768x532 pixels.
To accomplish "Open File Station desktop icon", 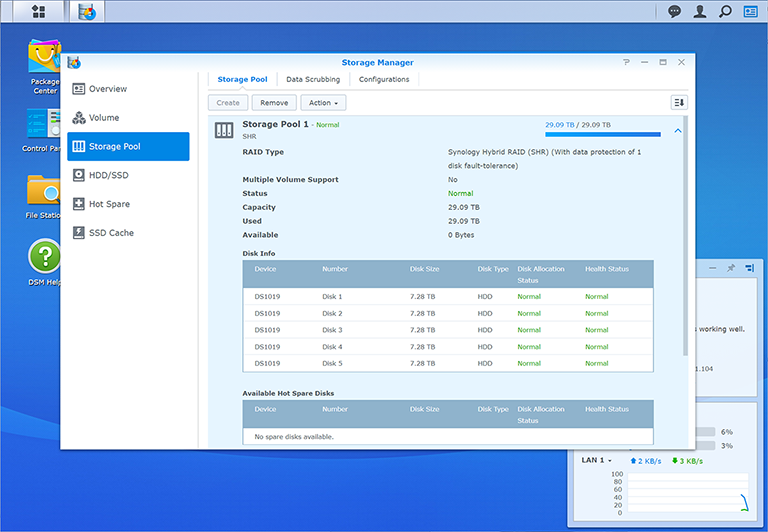I will 43,196.
